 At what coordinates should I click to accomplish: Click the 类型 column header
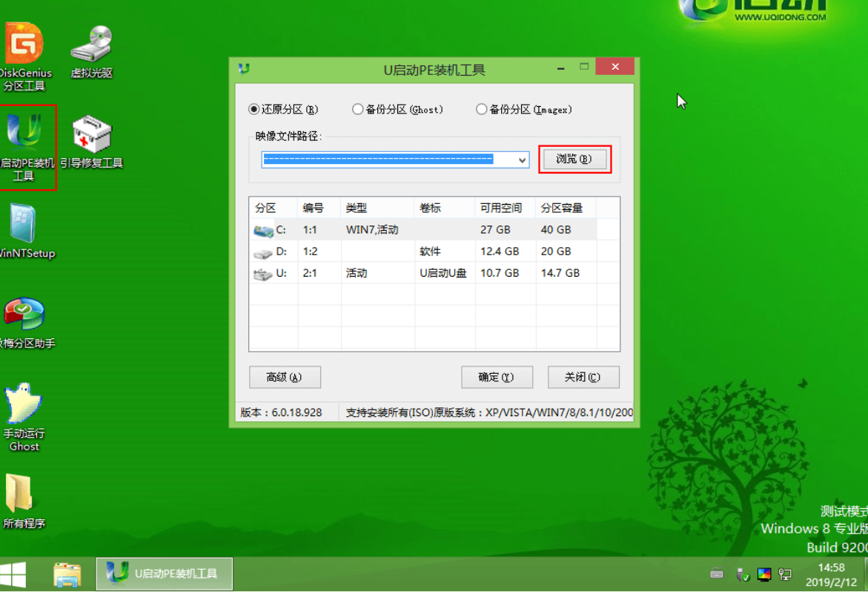point(377,208)
